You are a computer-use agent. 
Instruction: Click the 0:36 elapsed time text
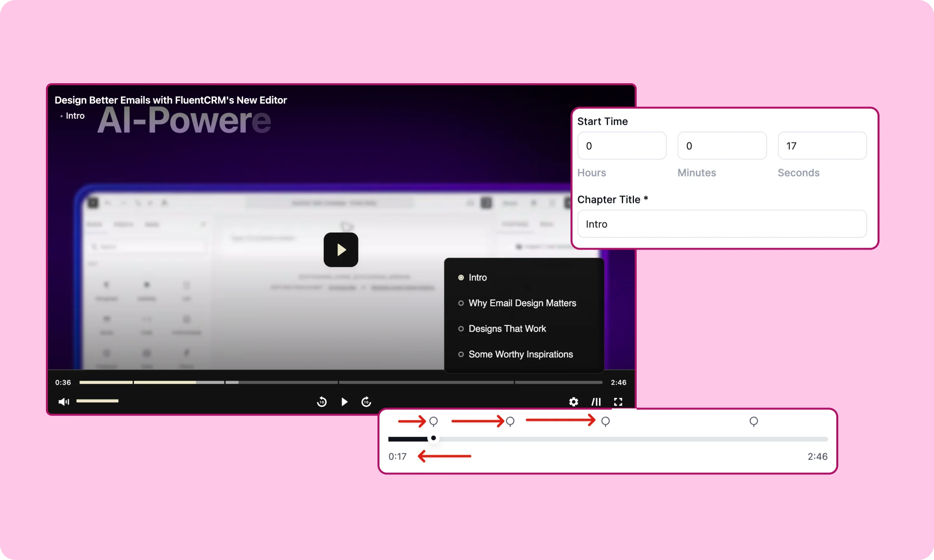coord(63,383)
